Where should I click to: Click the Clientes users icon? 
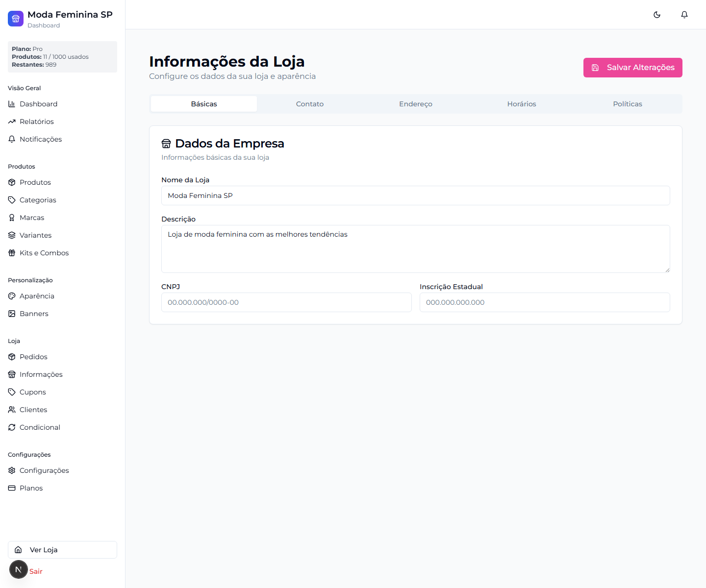pyautogui.click(x=12, y=410)
